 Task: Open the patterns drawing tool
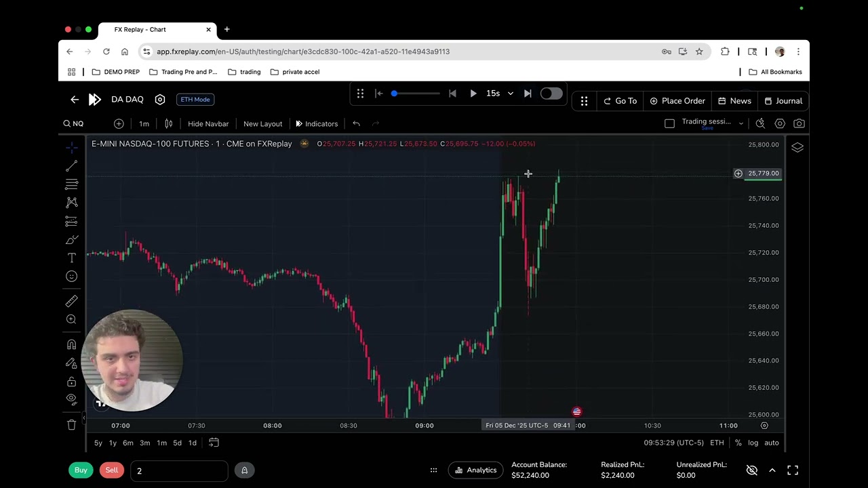pyautogui.click(x=71, y=203)
